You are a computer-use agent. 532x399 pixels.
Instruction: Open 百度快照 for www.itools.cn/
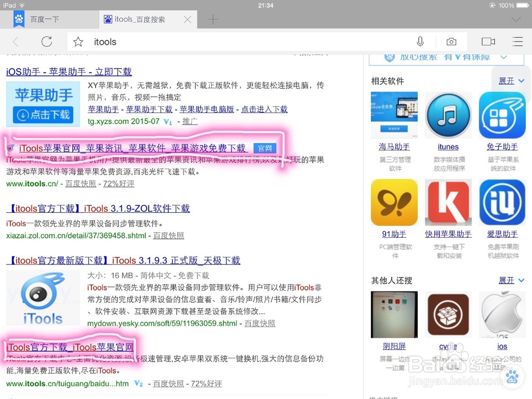[x=81, y=184]
